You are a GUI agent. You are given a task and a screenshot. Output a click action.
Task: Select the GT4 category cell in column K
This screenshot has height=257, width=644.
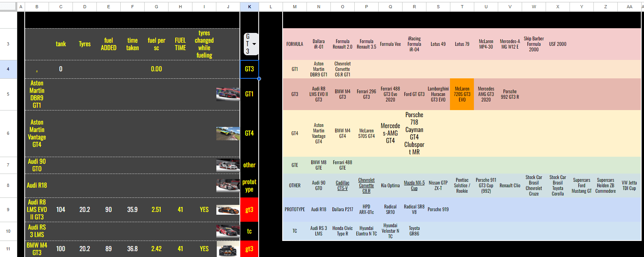(249, 133)
